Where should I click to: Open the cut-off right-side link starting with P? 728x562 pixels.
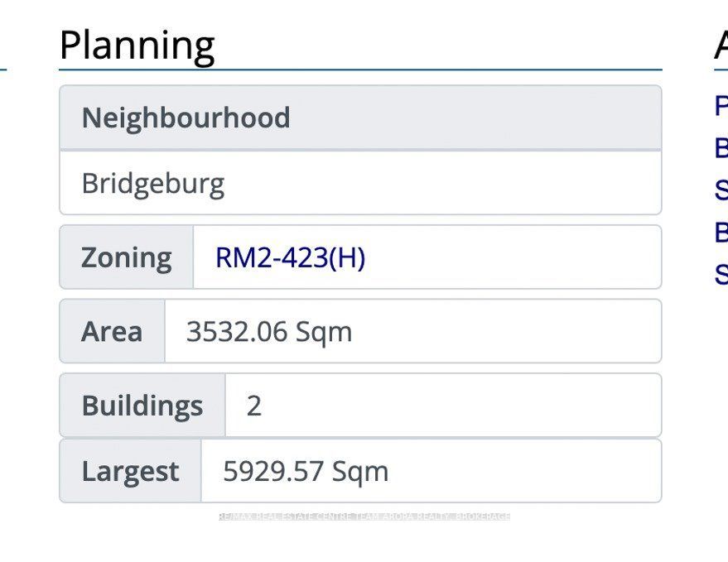pyautogui.click(x=721, y=106)
